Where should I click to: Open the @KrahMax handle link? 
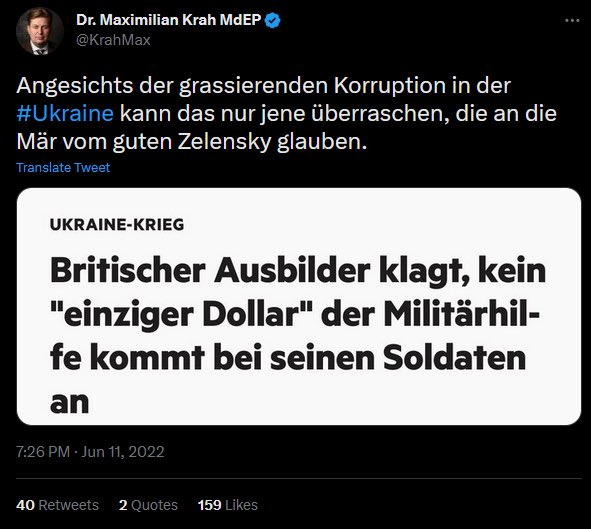[x=113, y=40]
